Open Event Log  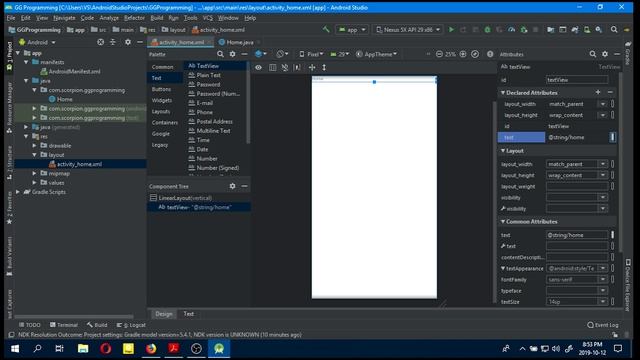point(602,325)
